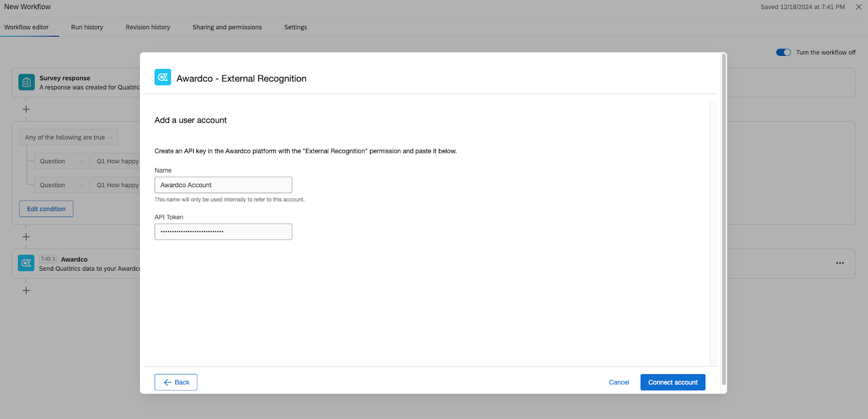The height and width of the screenshot is (419, 868).
Task: Go back with the Back button
Action: (x=176, y=383)
